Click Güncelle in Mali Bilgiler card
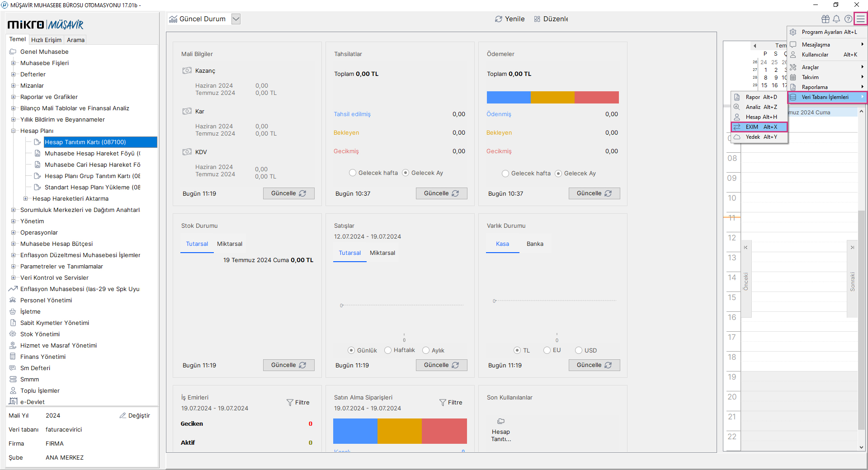868x470 pixels. (x=288, y=193)
